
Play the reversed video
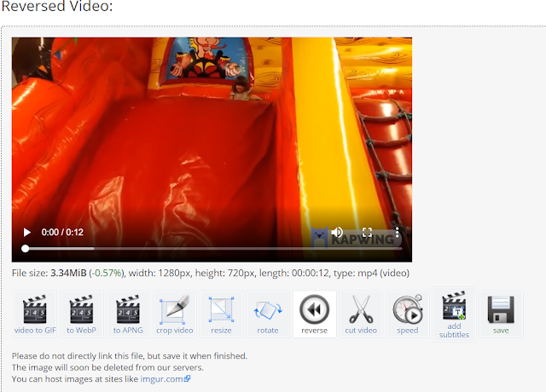coord(26,233)
